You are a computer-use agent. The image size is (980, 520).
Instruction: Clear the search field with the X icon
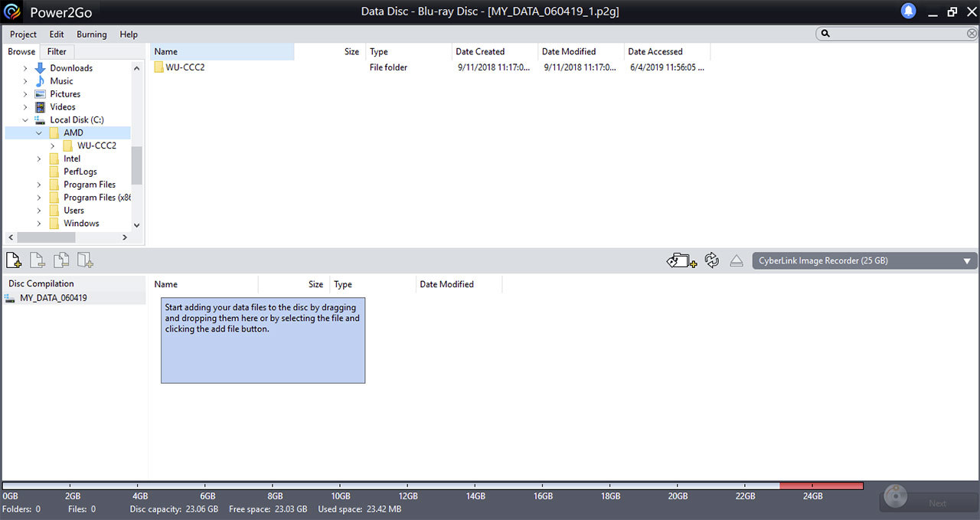click(x=972, y=34)
